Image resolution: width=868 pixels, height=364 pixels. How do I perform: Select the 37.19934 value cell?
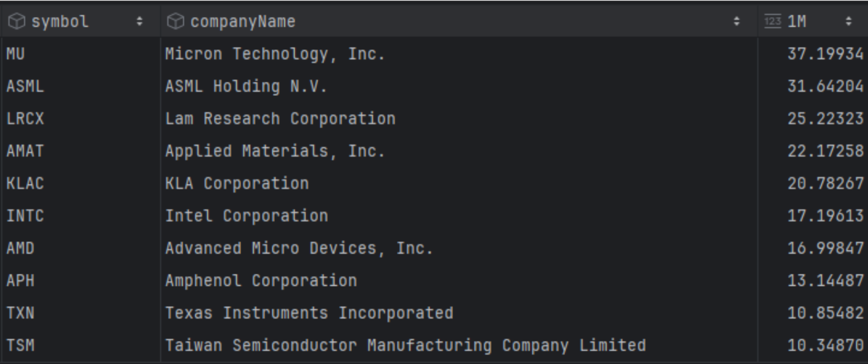(825, 54)
